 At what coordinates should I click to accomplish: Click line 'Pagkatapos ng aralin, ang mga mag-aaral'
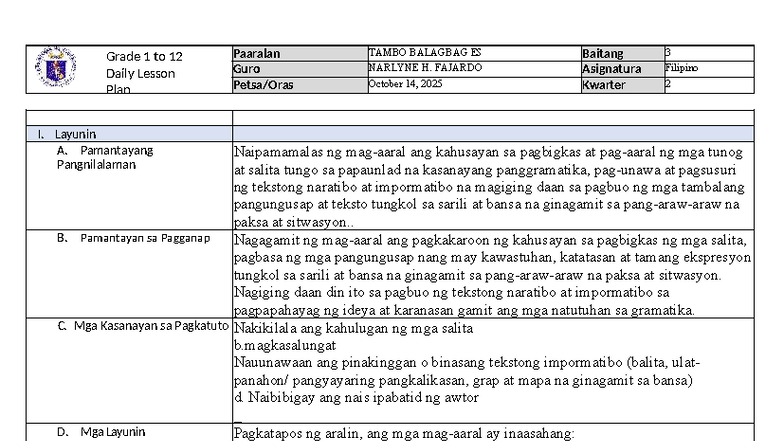coord(404,434)
